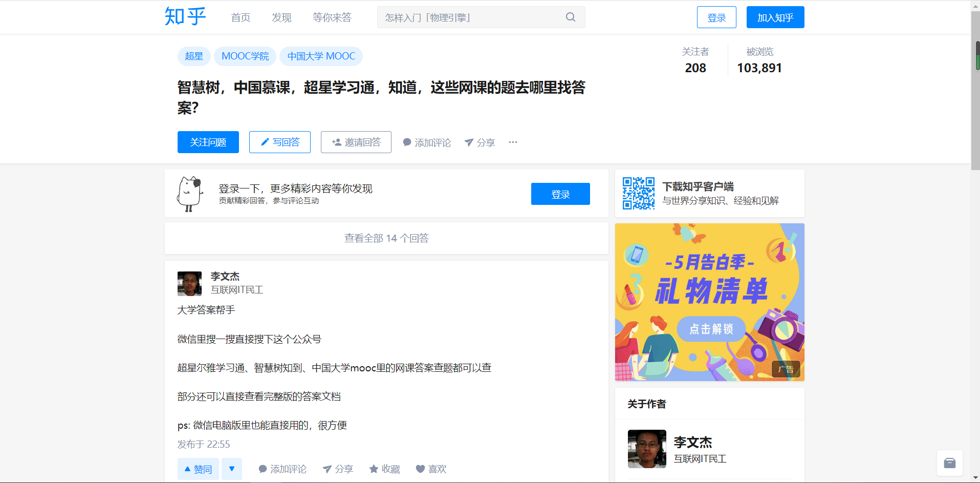Click 查看全部 14 个回答 link

click(x=386, y=238)
